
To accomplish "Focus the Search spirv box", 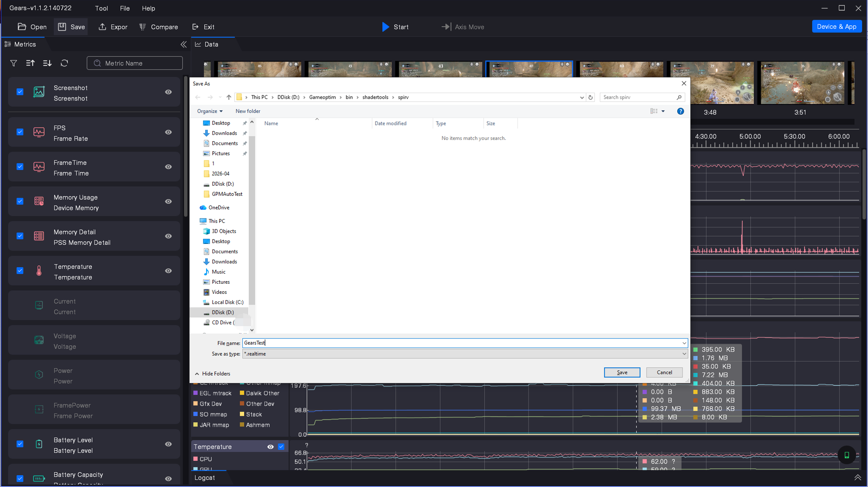I will click(642, 97).
